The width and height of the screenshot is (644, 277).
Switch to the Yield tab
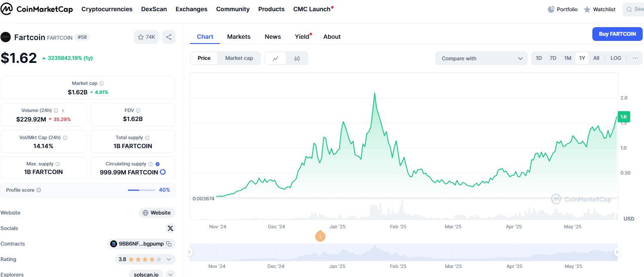[303, 37]
